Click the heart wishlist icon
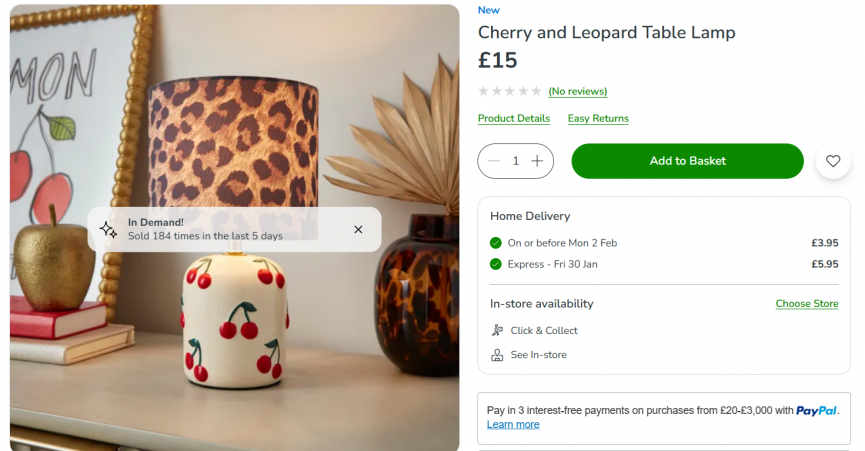This screenshot has height=451, width=865. coord(833,161)
